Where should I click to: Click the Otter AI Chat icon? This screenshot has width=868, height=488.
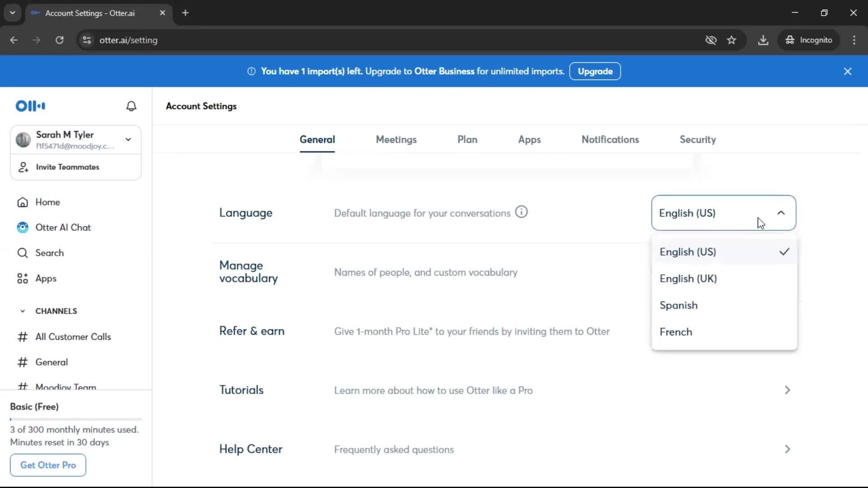(23, 227)
